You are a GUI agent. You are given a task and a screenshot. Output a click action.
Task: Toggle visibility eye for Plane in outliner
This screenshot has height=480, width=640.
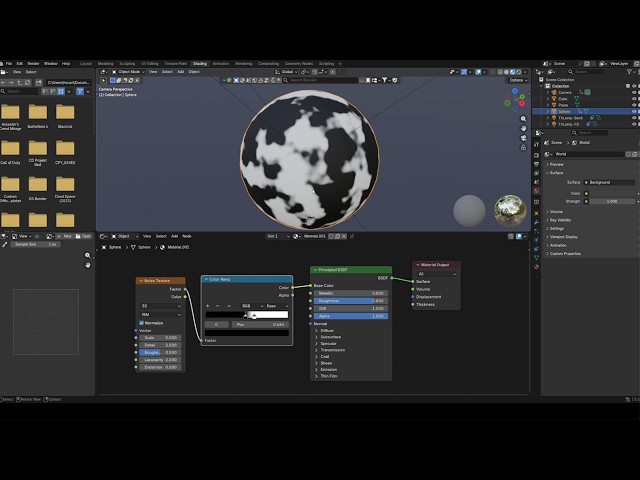634,105
